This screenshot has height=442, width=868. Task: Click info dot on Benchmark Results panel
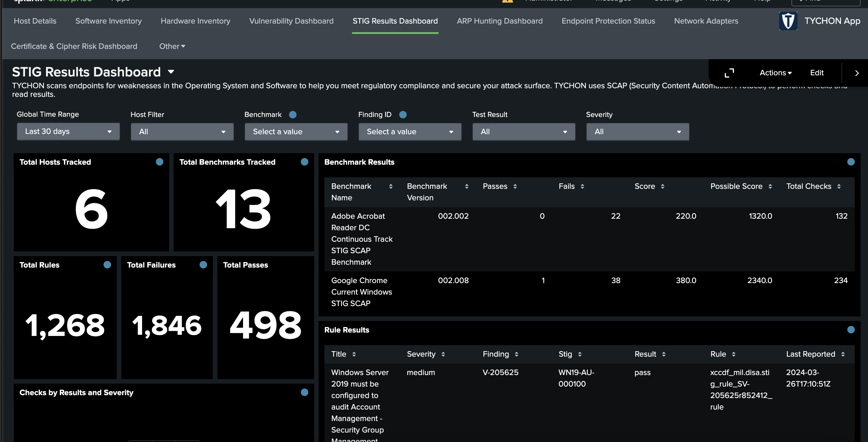[x=851, y=162]
